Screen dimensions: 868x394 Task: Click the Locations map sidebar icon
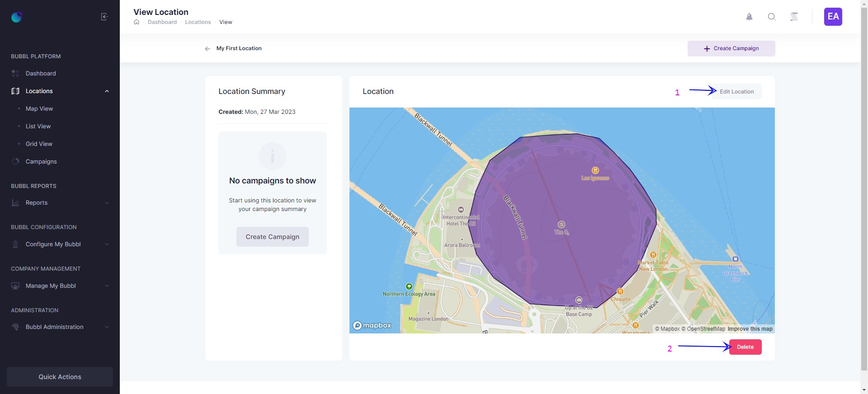coord(15,91)
